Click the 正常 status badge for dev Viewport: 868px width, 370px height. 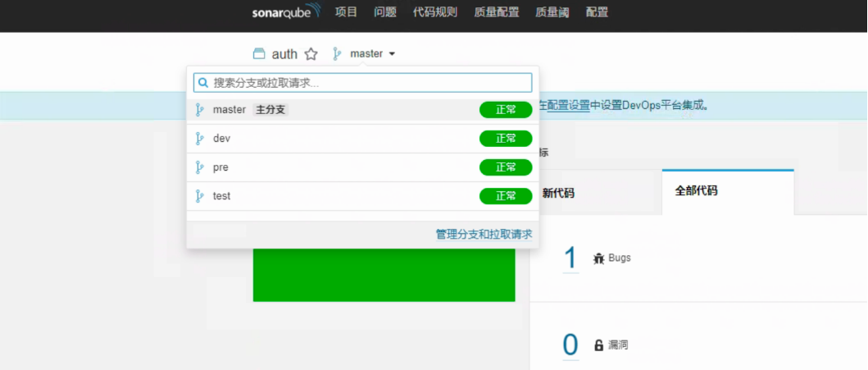coord(506,139)
